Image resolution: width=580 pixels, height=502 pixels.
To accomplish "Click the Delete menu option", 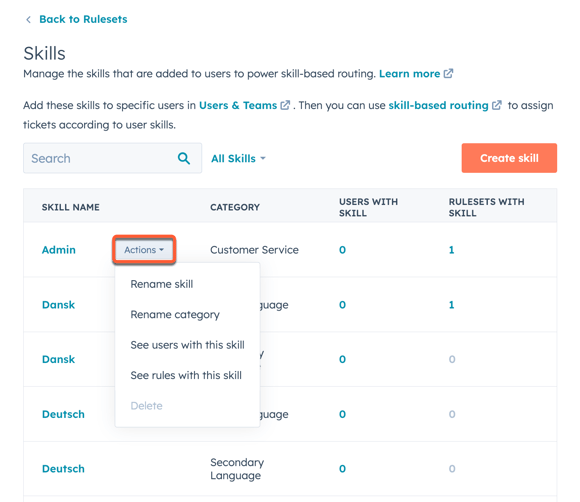I will point(146,406).
